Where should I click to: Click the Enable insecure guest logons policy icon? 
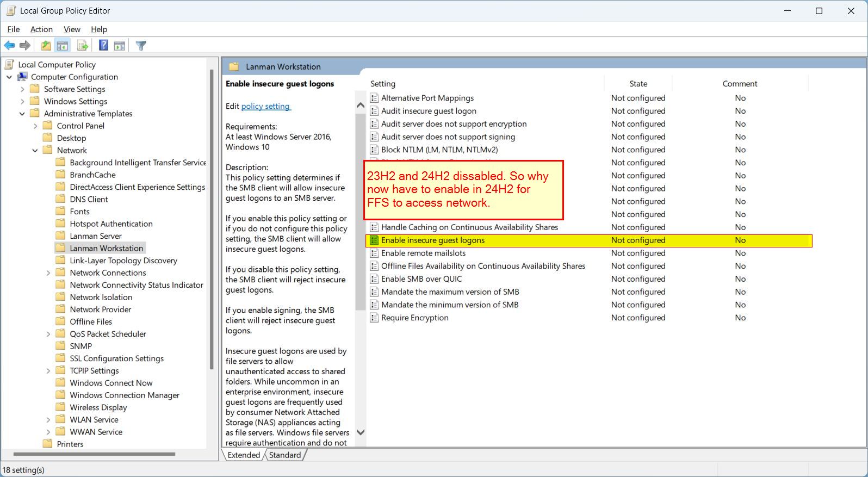(374, 240)
